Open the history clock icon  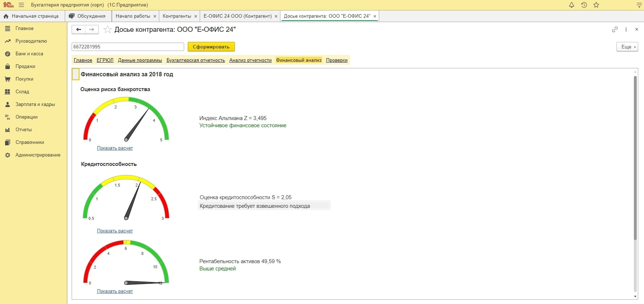point(584,5)
